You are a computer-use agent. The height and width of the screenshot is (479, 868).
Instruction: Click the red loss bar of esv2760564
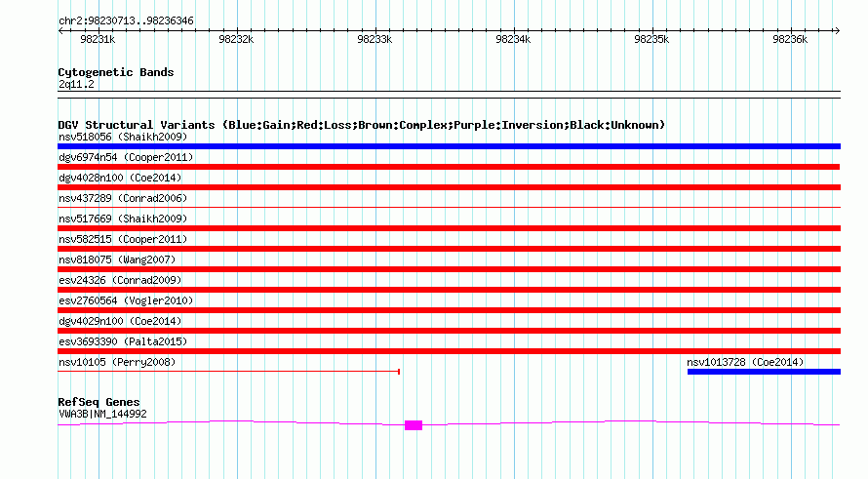(x=449, y=310)
